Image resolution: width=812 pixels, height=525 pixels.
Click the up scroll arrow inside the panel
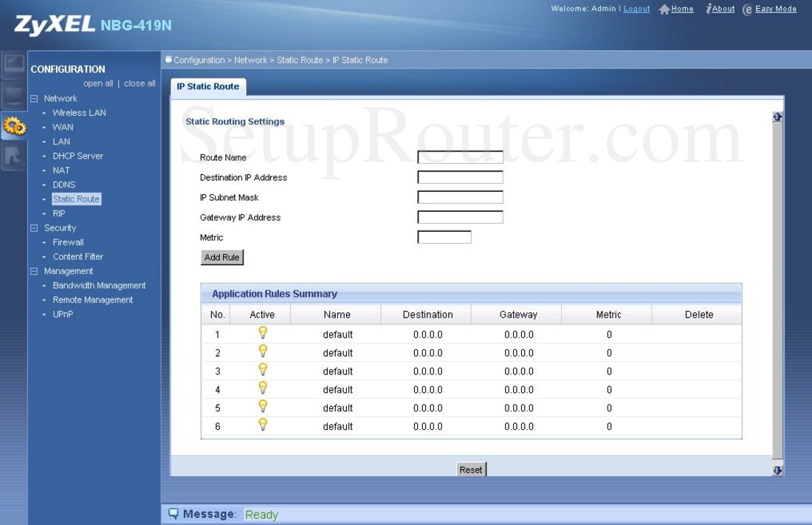pos(777,117)
